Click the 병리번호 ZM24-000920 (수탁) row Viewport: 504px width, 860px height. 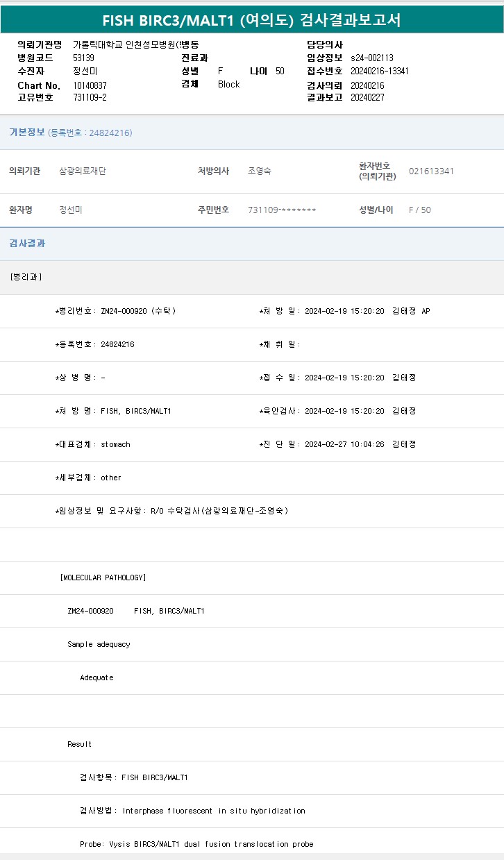pyautogui.click(x=115, y=311)
